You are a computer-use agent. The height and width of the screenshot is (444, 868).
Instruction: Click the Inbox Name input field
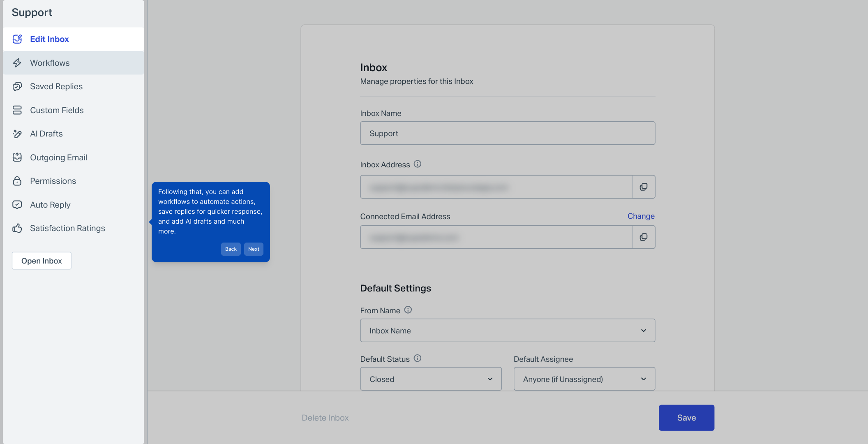[x=508, y=133]
